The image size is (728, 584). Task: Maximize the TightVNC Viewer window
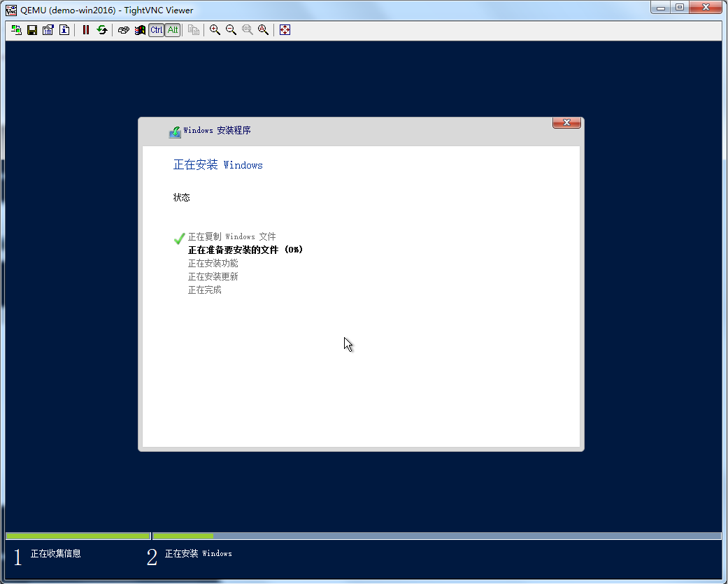pos(680,8)
